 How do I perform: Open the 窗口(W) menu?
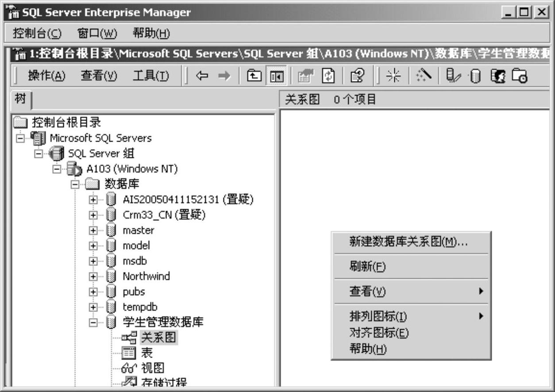click(x=97, y=33)
